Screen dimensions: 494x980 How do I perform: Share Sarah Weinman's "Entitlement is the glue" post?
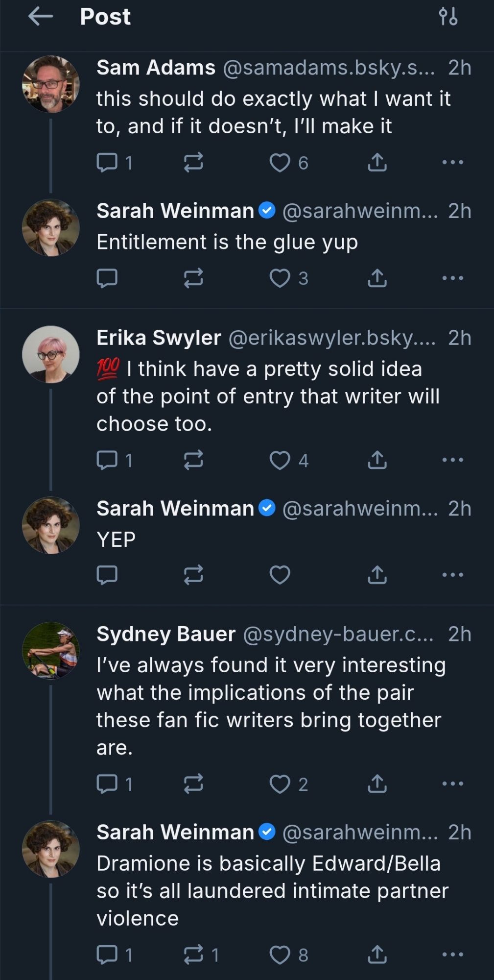coord(377,278)
